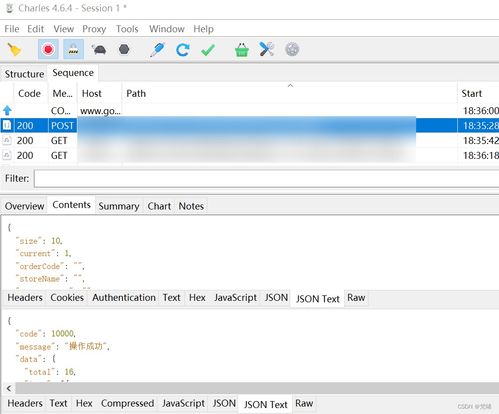Show response Raw tab at bottom
The image size is (499, 414).
point(304,403)
